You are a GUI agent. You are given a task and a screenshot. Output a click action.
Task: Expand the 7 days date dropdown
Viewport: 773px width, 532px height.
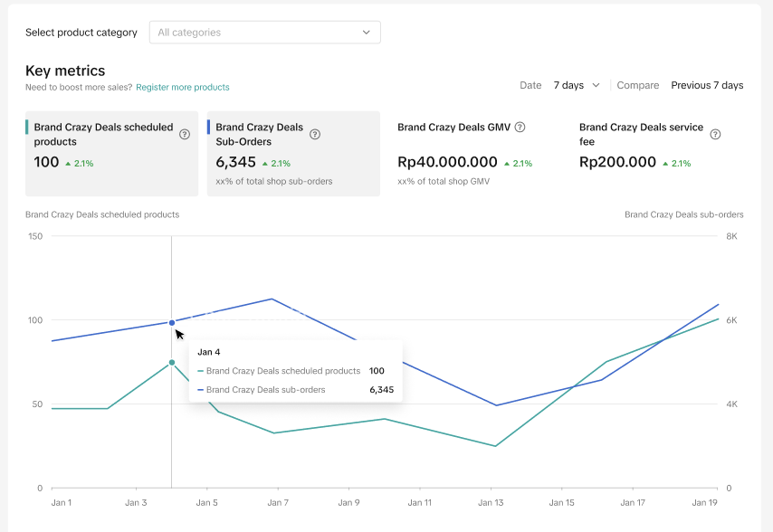pos(577,85)
